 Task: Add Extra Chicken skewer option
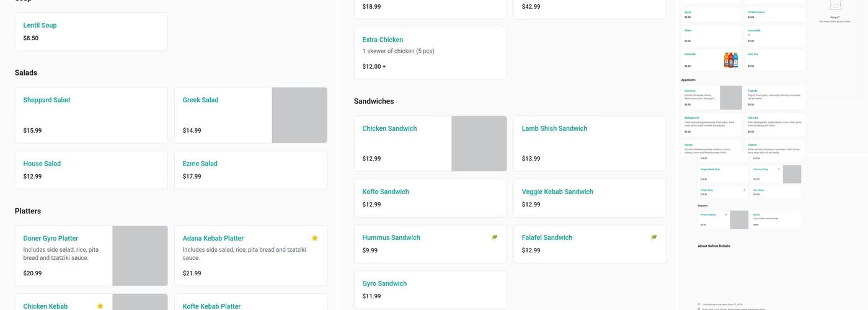(430, 53)
